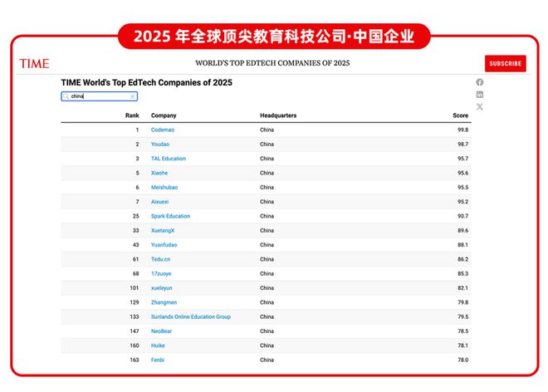Share the page on X
Viewport: 548px width, 392px height.
click(x=480, y=107)
